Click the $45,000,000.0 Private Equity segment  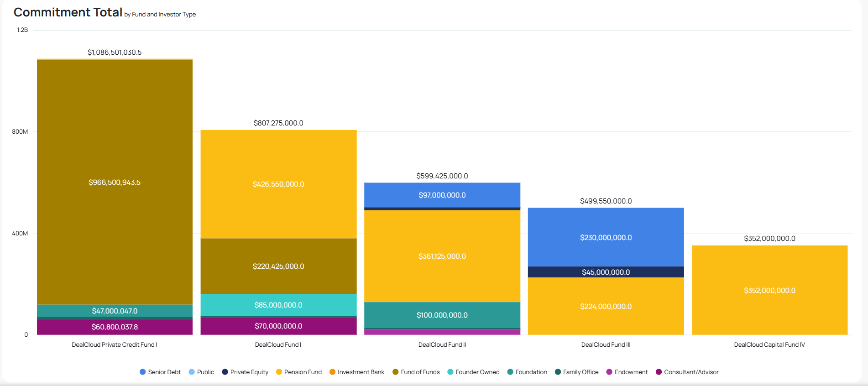(x=606, y=272)
